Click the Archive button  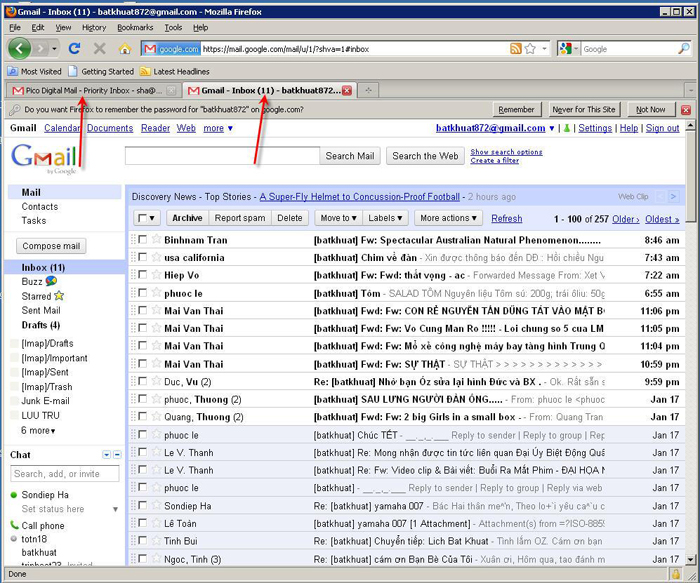(x=187, y=218)
